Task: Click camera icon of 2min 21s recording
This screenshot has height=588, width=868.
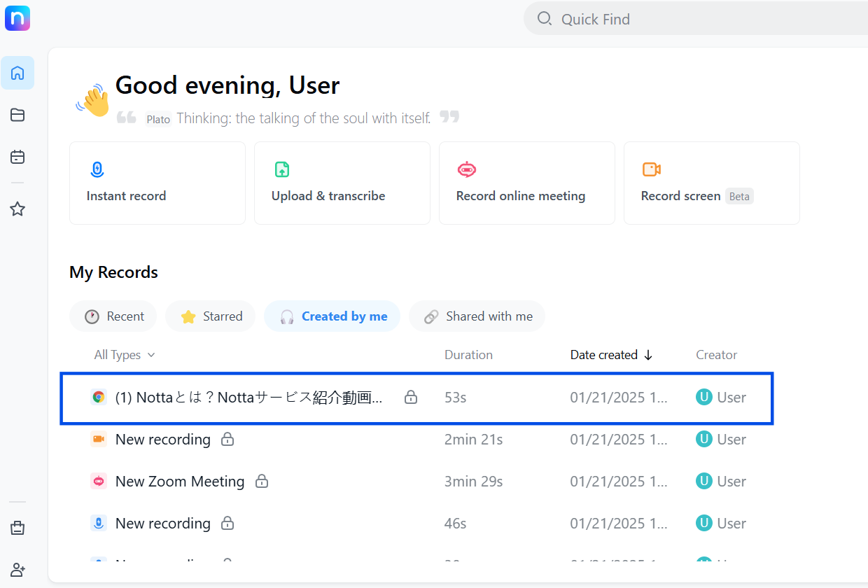Action: pos(99,440)
